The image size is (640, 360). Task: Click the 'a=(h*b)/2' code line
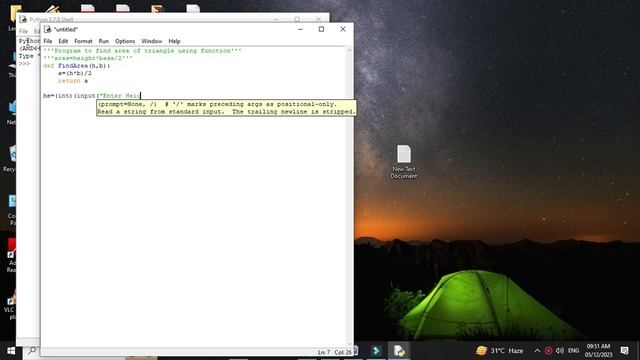[x=75, y=73]
